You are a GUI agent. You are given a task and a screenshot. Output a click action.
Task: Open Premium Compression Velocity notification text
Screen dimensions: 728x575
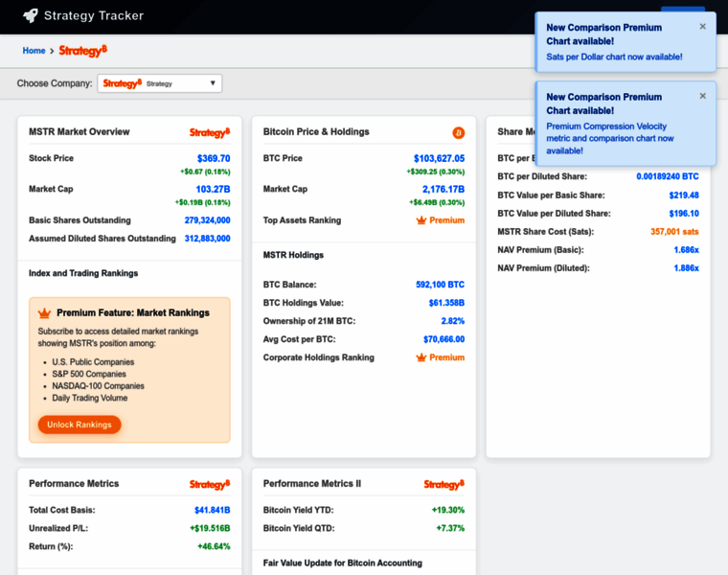pyautogui.click(x=609, y=138)
